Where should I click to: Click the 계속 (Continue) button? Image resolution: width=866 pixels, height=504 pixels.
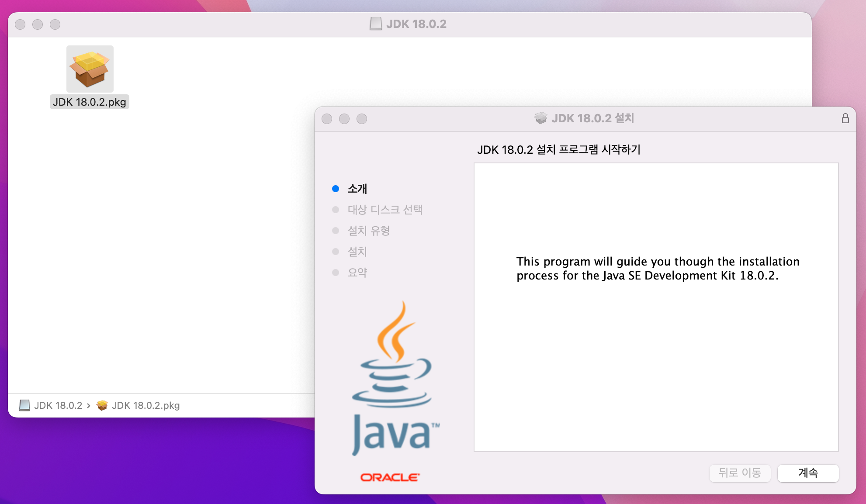point(808,473)
